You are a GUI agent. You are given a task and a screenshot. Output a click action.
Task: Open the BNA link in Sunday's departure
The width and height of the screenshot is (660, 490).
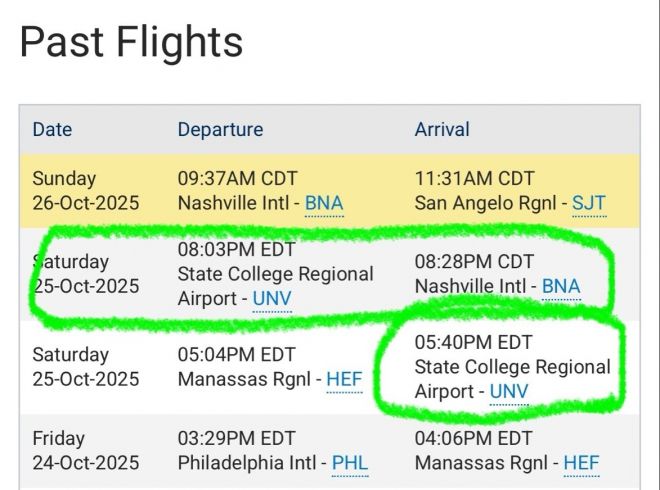point(324,204)
